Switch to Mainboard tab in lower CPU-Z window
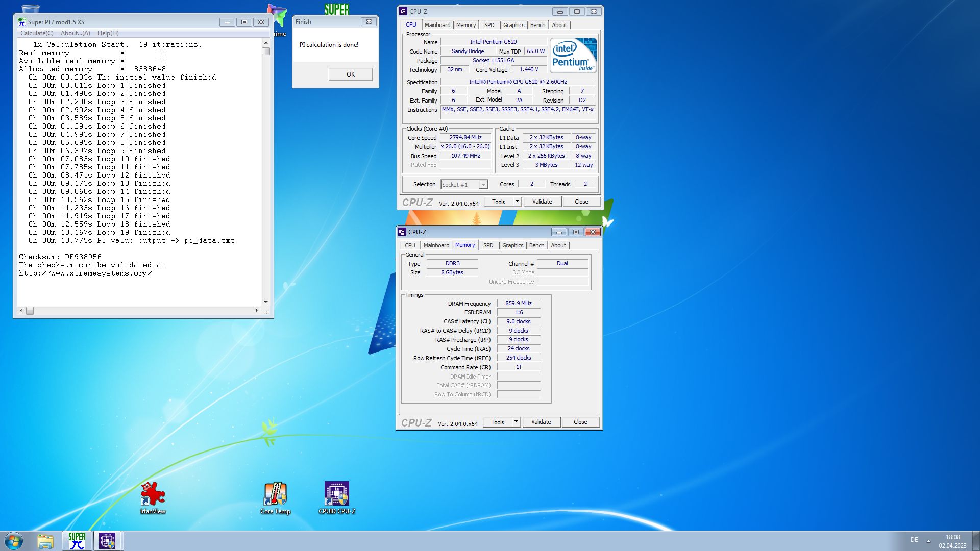Viewport: 980px width, 551px height. (x=436, y=245)
